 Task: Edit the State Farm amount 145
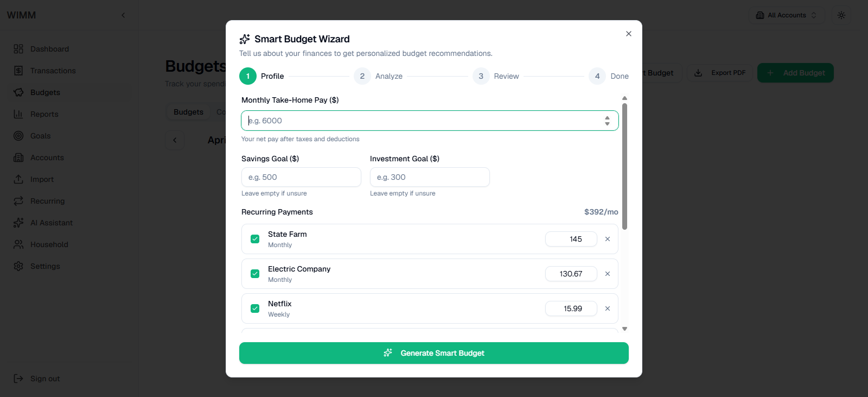pyautogui.click(x=571, y=239)
